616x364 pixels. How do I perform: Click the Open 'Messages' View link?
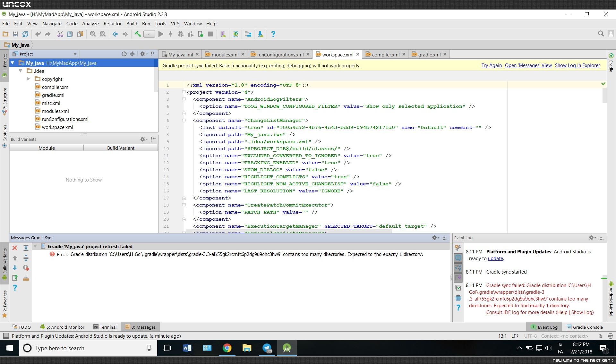pos(528,65)
